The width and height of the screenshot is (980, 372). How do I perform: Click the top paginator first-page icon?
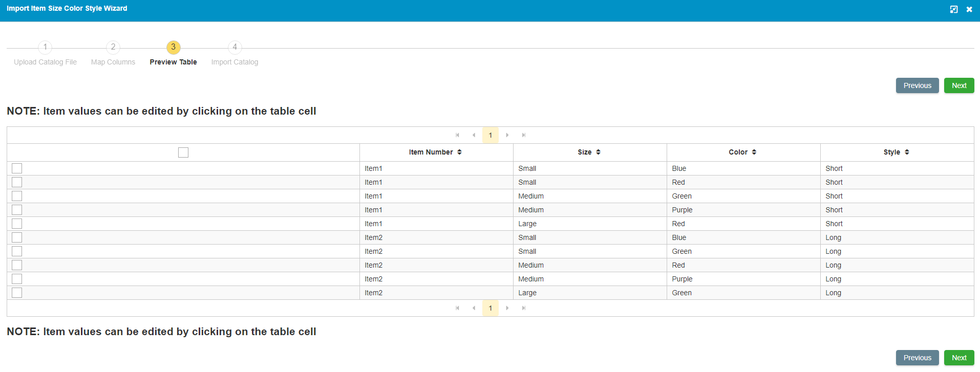pyautogui.click(x=457, y=135)
